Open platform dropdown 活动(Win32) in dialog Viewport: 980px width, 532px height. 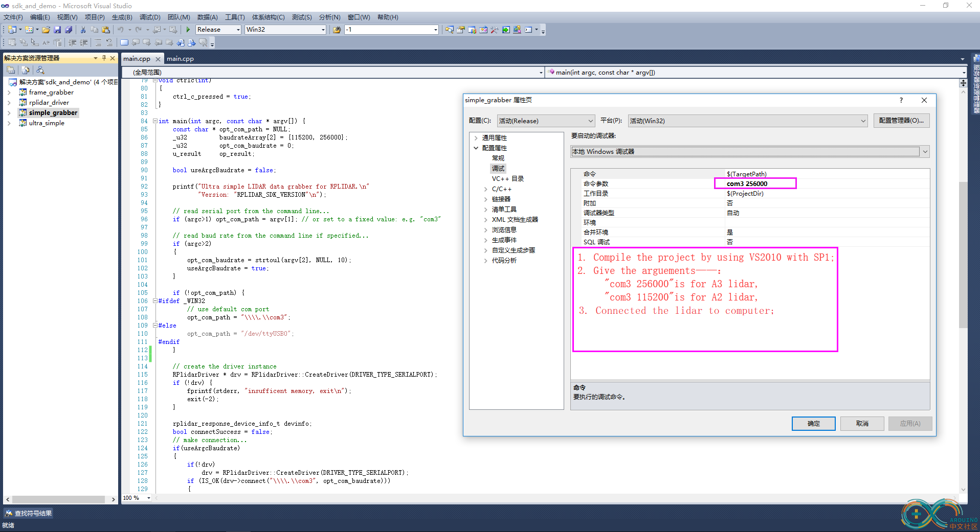click(748, 121)
